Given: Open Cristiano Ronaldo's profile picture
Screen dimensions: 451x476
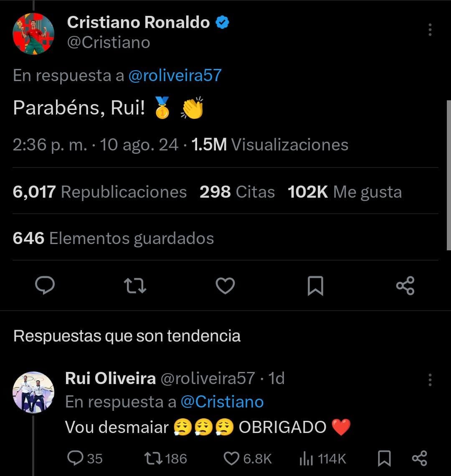Looking at the screenshot, I should pos(33,33).
